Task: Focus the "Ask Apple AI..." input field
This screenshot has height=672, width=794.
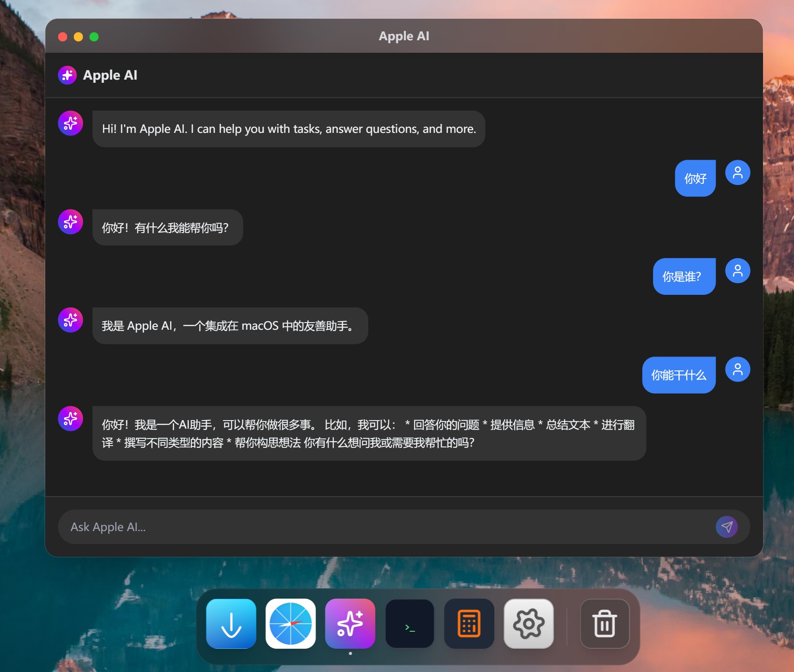Action: point(385,527)
